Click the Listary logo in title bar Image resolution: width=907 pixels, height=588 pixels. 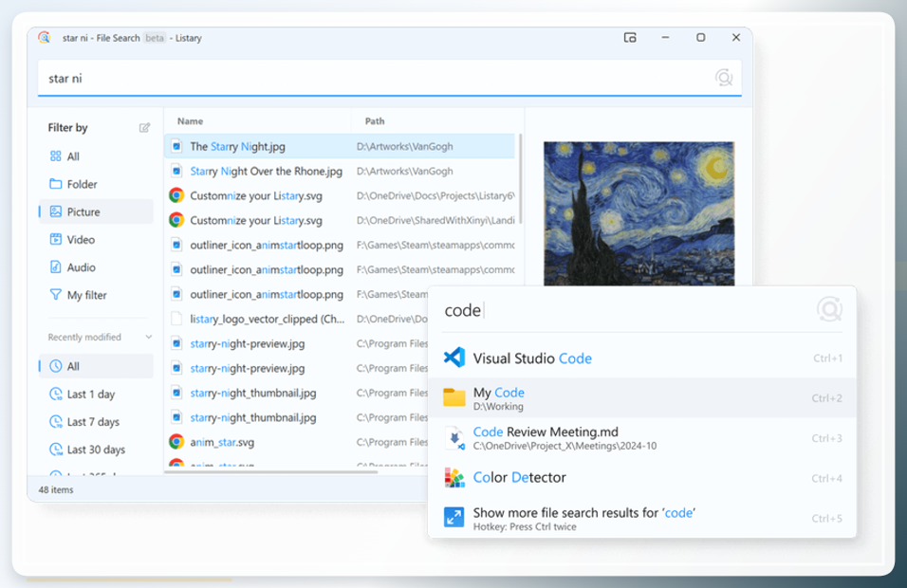pyautogui.click(x=45, y=38)
